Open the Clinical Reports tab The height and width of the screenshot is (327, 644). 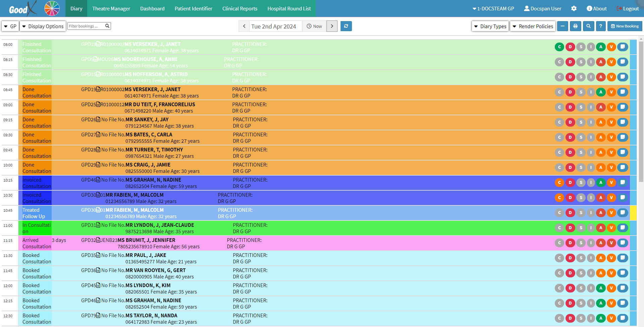click(239, 9)
